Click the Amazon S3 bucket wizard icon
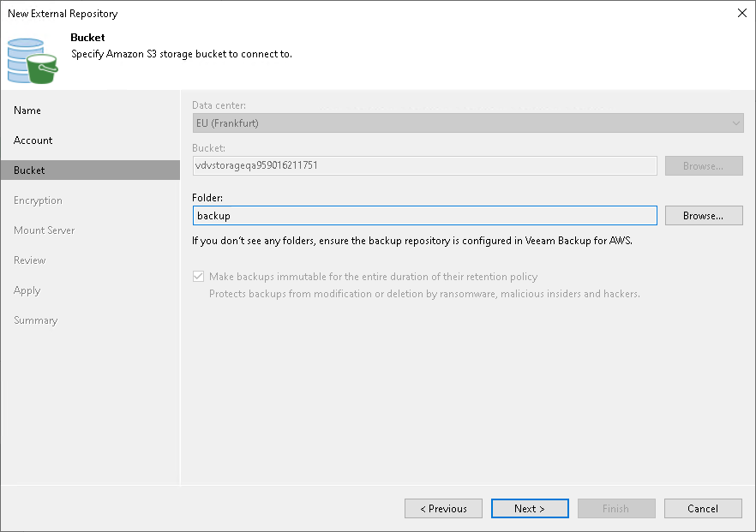The width and height of the screenshot is (756, 532). coord(33,61)
